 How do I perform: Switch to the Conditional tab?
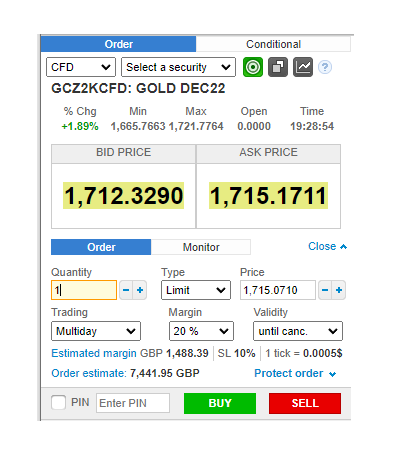[273, 44]
